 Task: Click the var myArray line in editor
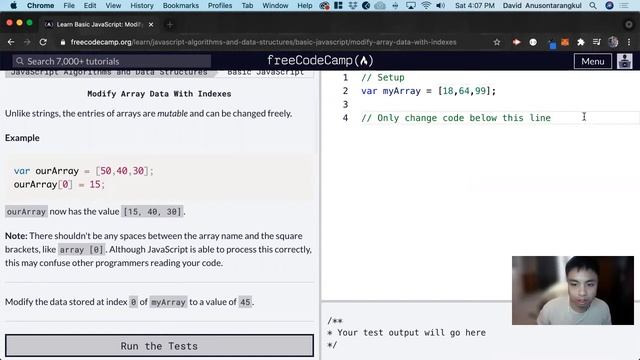pyautogui.click(x=428, y=91)
